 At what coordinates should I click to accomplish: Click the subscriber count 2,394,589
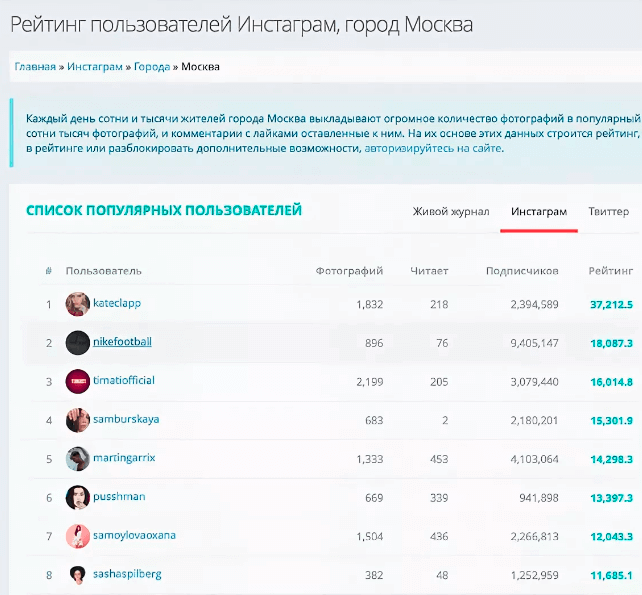pos(534,305)
